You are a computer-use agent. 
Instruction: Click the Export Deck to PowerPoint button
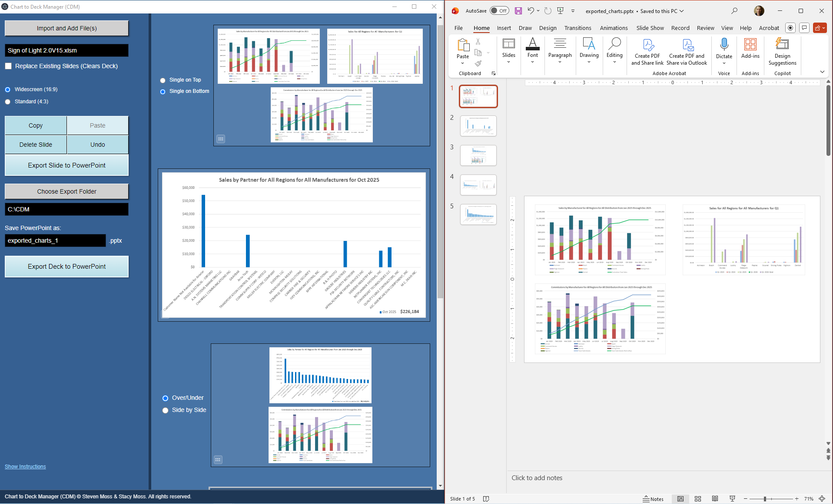click(66, 266)
